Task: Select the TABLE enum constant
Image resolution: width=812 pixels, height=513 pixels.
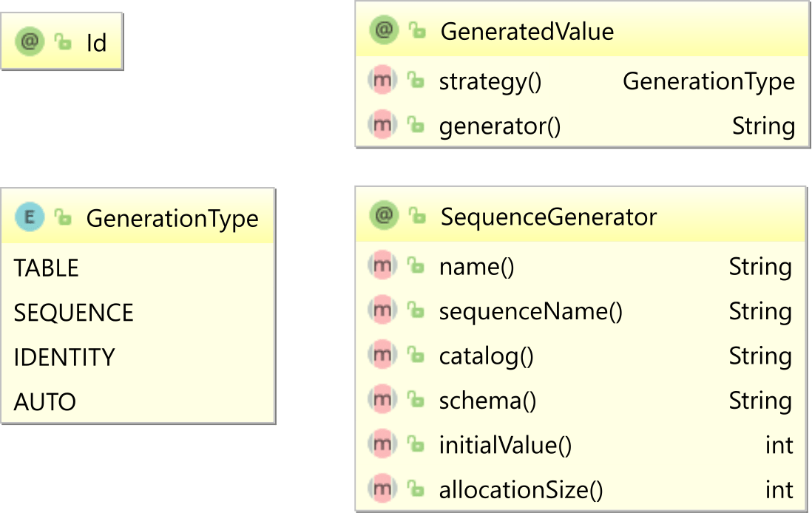Action: [46, 268]
